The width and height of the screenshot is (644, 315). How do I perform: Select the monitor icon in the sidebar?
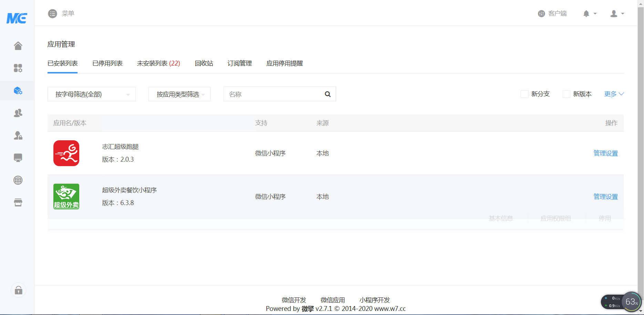[18, 157]
